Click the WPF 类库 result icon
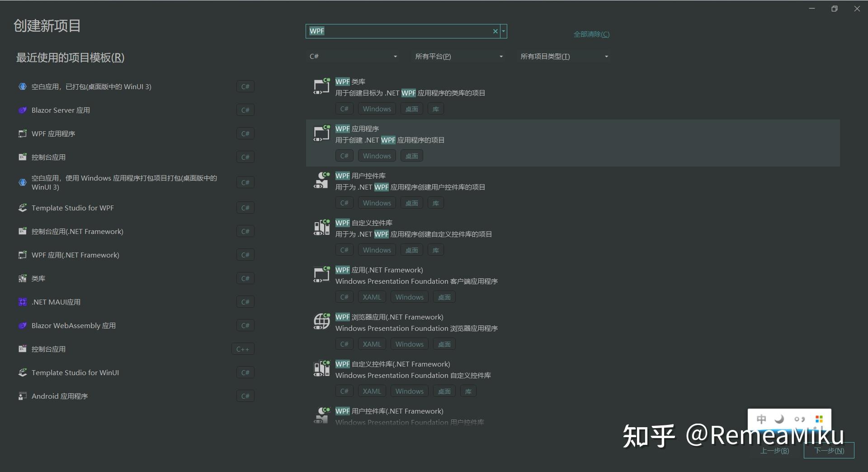 [x=321, y=86]
